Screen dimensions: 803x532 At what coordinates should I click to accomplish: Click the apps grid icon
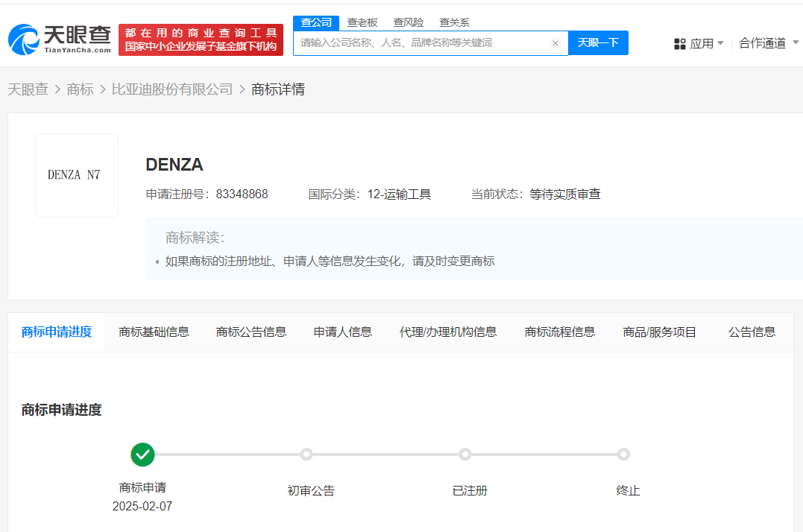679,44
